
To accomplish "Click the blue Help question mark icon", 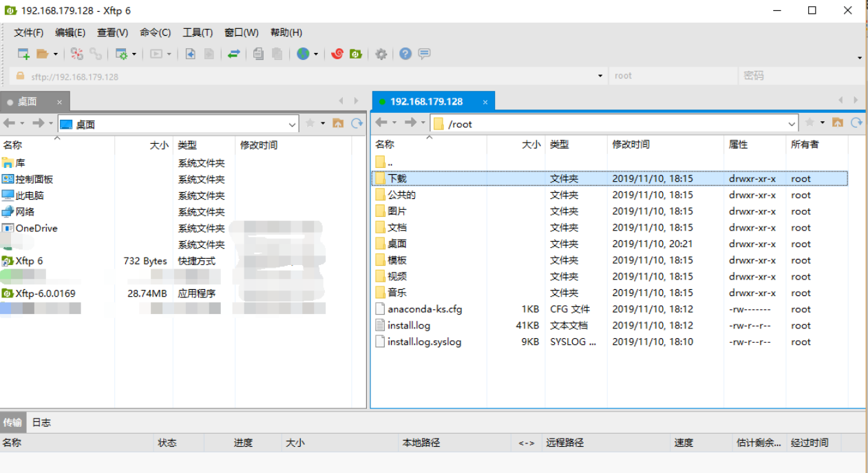I will [x=405, y=54].
